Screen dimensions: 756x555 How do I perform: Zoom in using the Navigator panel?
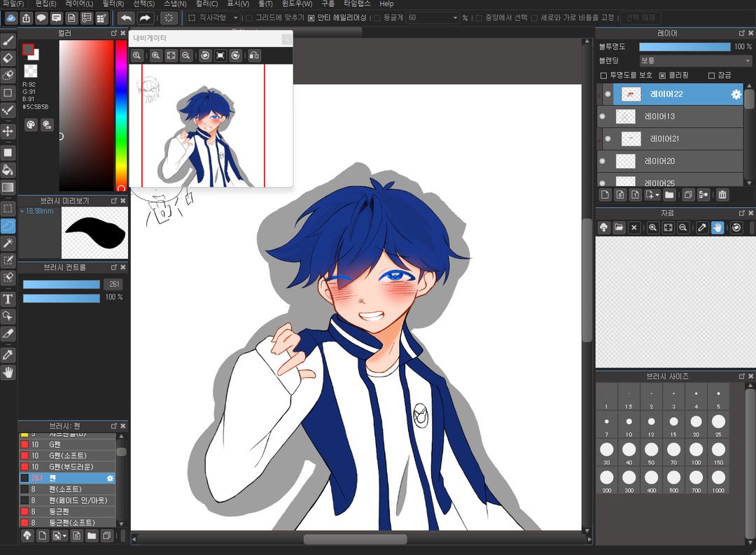pyautogui.click(x=155, y=55)
